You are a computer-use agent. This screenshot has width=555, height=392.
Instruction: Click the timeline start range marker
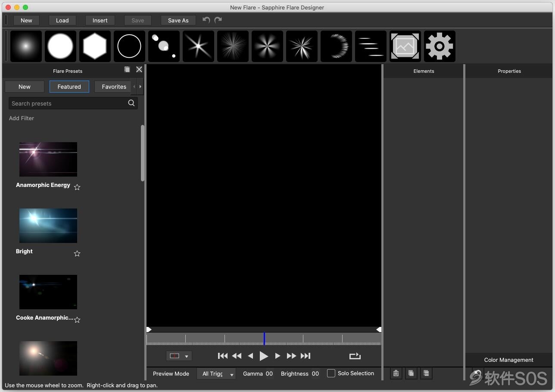(149, 330)
